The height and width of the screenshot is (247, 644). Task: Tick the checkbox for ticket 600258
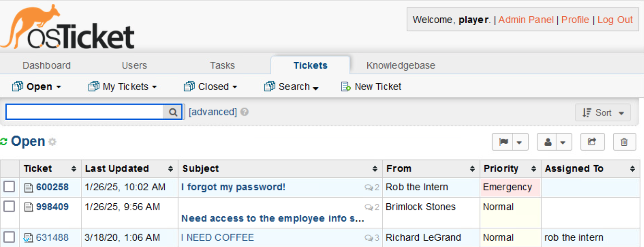click(9, 187)
